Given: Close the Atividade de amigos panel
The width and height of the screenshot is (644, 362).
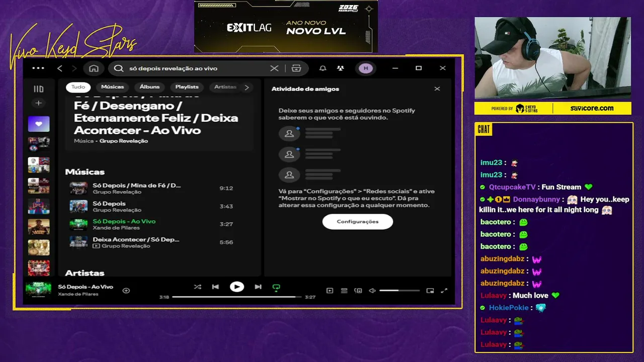Looking at the screenshot, I should coord(437,88).
